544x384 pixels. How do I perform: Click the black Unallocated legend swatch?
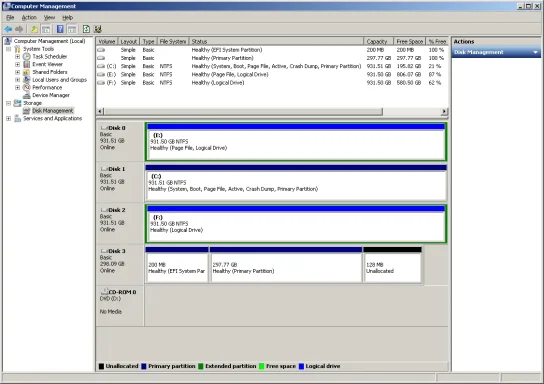tap(101, 366)
